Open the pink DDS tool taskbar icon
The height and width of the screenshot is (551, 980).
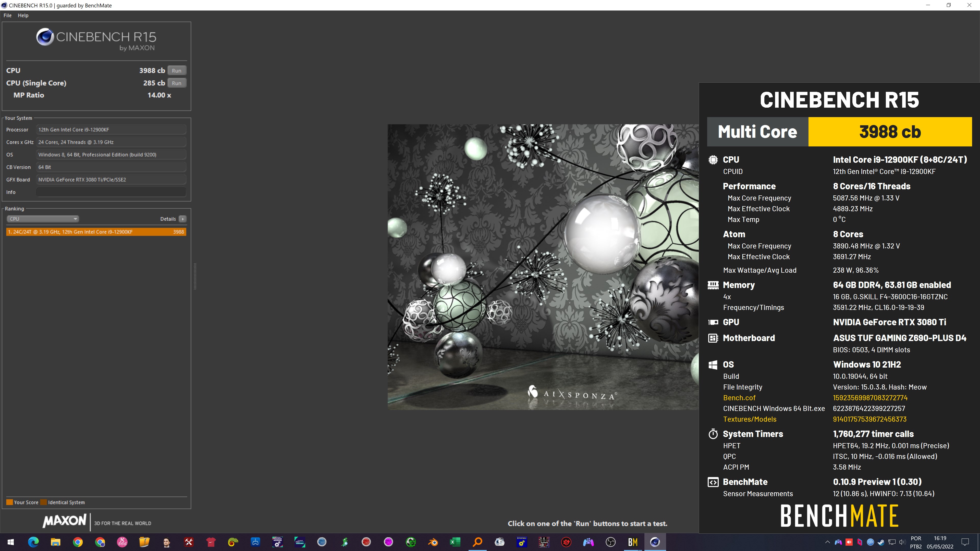pyautogui.click(x=122, y=542)
